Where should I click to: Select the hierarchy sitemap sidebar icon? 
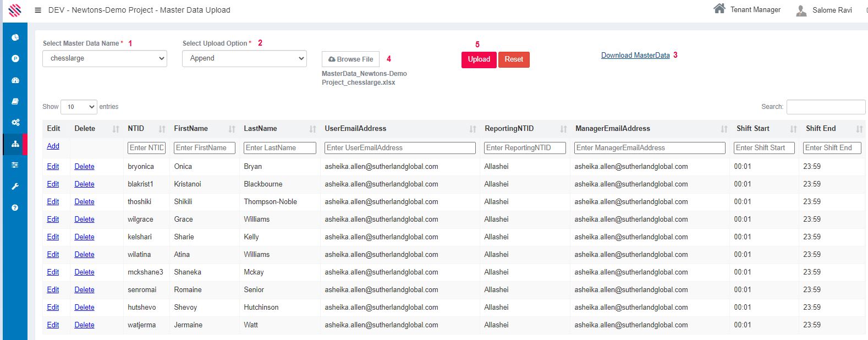(x=15, y=144)
